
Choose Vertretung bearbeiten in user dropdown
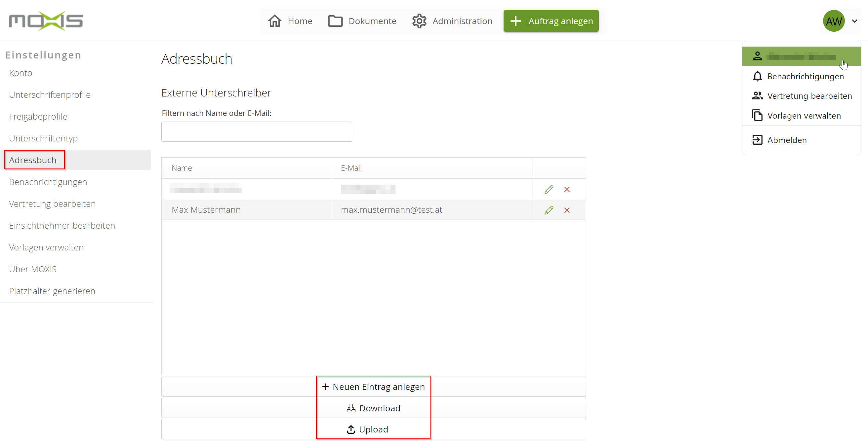click(809, 96)
